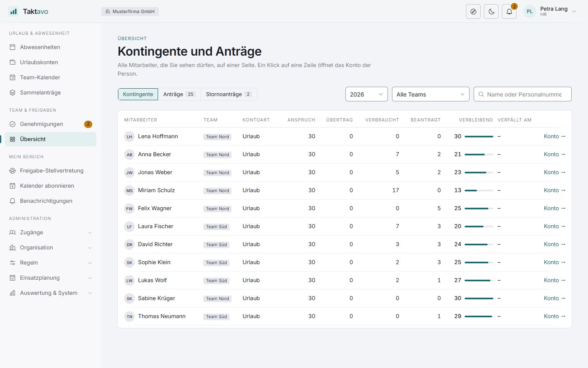Open the Alle Teams filter dropdown
The width and height of the screenshot is (588, 368).
[x=431, y=94]
